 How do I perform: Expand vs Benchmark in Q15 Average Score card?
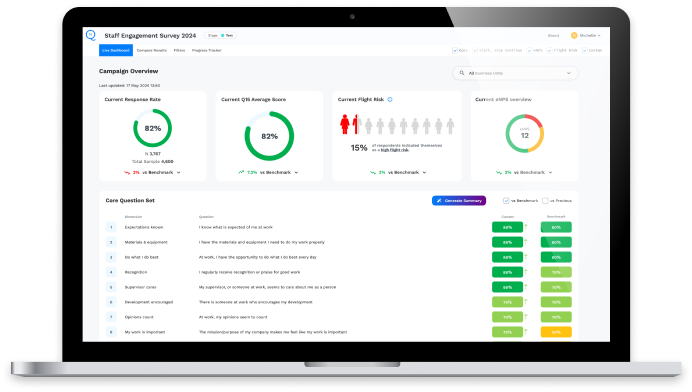[x=296, y=173]
